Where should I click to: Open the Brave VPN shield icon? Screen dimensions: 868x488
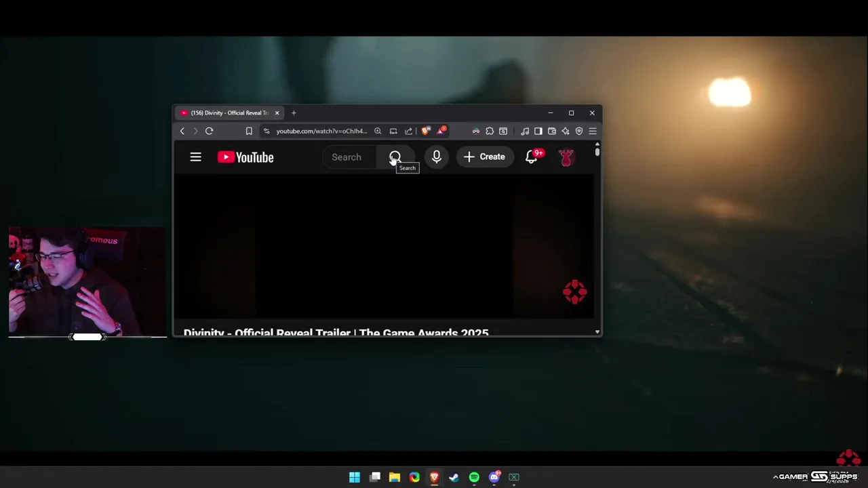[579, 131]
